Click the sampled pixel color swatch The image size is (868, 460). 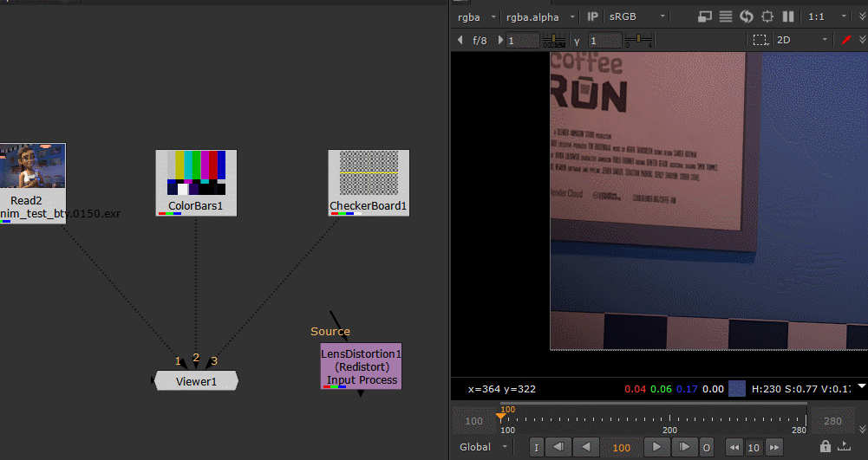point(737,389)
